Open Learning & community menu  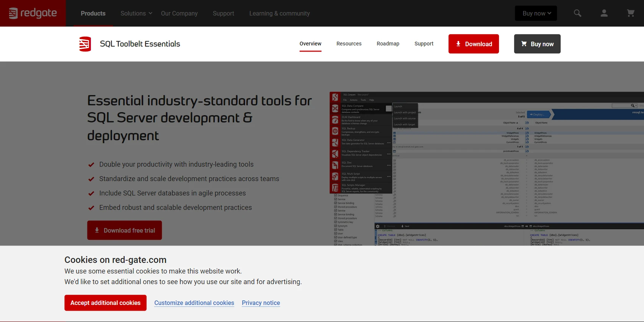coord(280,13)
